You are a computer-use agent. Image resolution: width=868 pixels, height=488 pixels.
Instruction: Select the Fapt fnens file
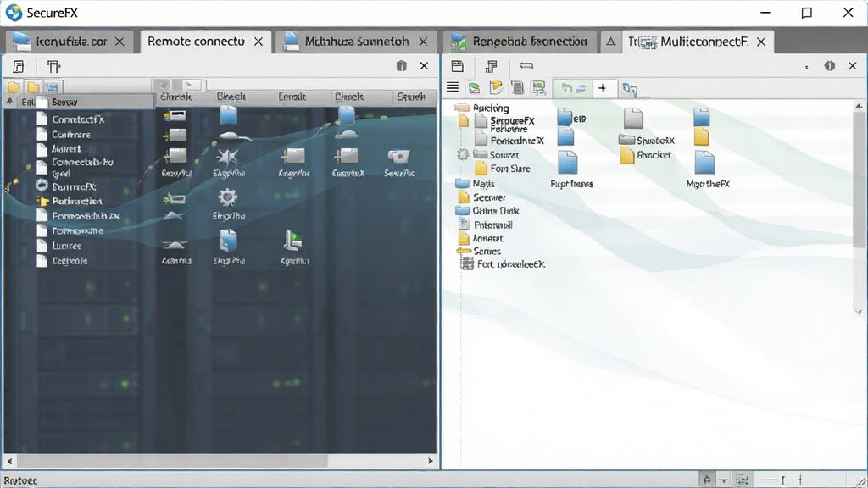coord(570,169)
